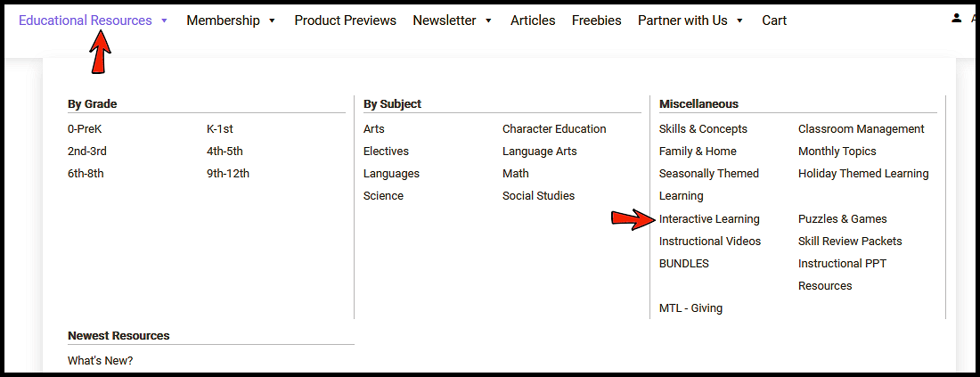Choose the 9th-12th grade link
Viewport: 980px width, 377px height.
point(228,174)
